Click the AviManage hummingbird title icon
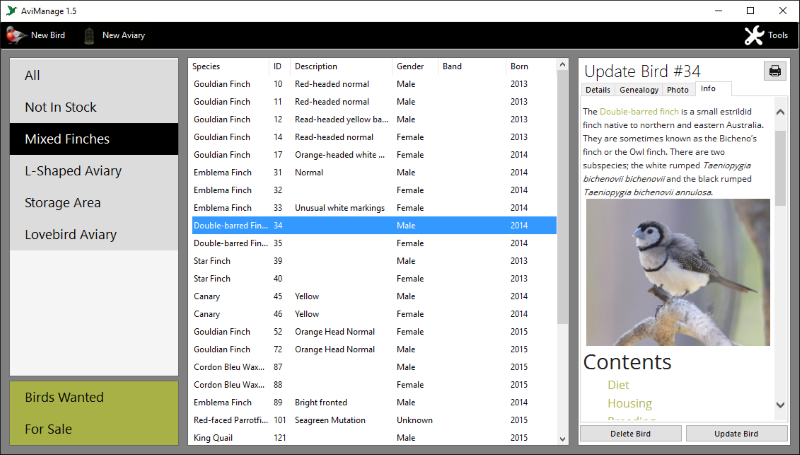Image resolution: width=800 pixels, height=455 pixels. 11,11
